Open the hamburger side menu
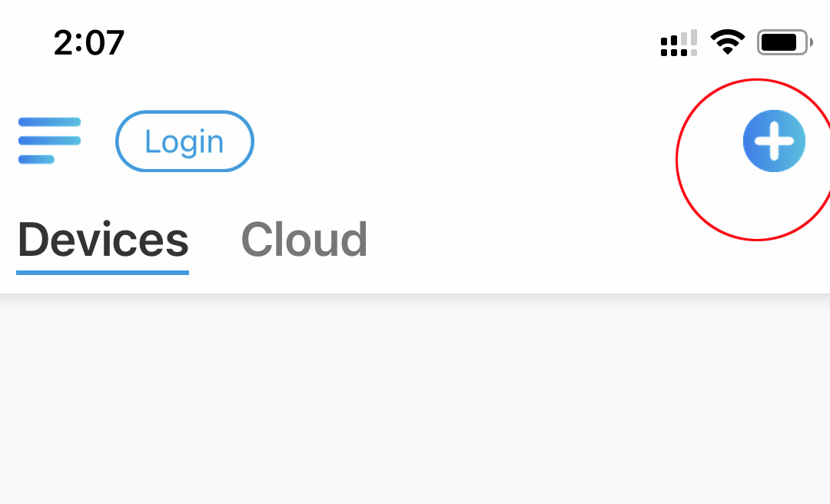The height and width of the screenshot is (504, 830). (49, 141)
